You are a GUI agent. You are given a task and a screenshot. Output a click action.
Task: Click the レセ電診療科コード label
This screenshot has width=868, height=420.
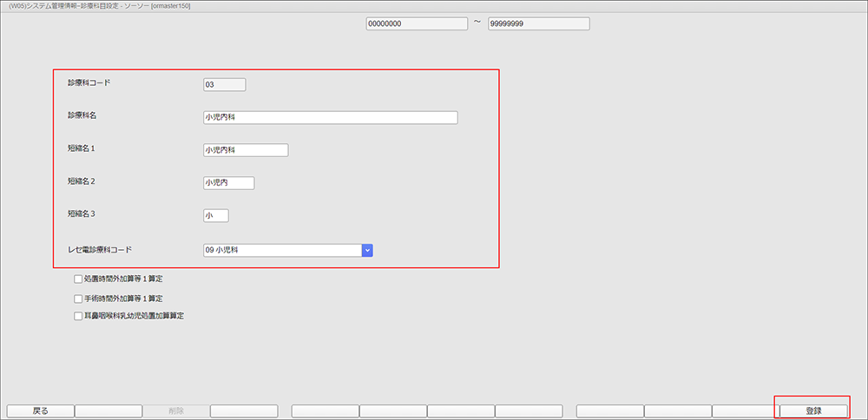100,249
